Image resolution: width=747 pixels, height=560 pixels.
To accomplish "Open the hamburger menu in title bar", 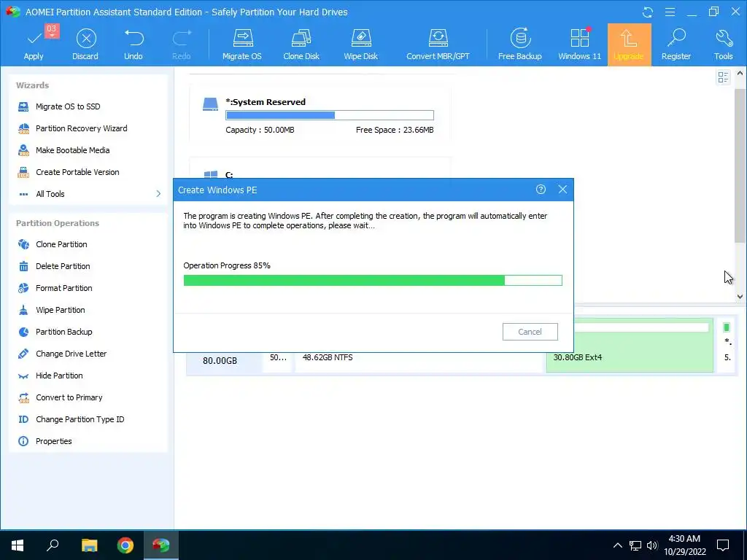I will tap(670, 12).
